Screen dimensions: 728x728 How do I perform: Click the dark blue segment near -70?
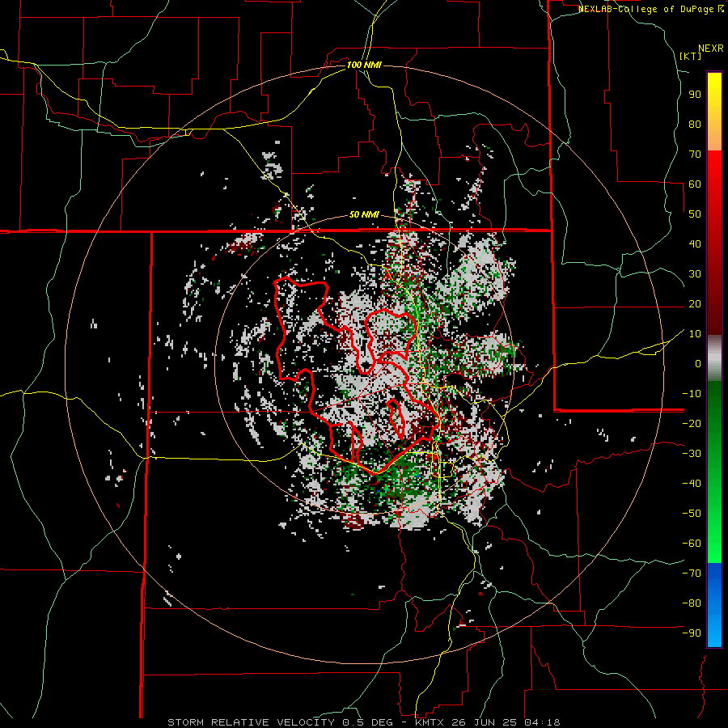coord(714,573)
